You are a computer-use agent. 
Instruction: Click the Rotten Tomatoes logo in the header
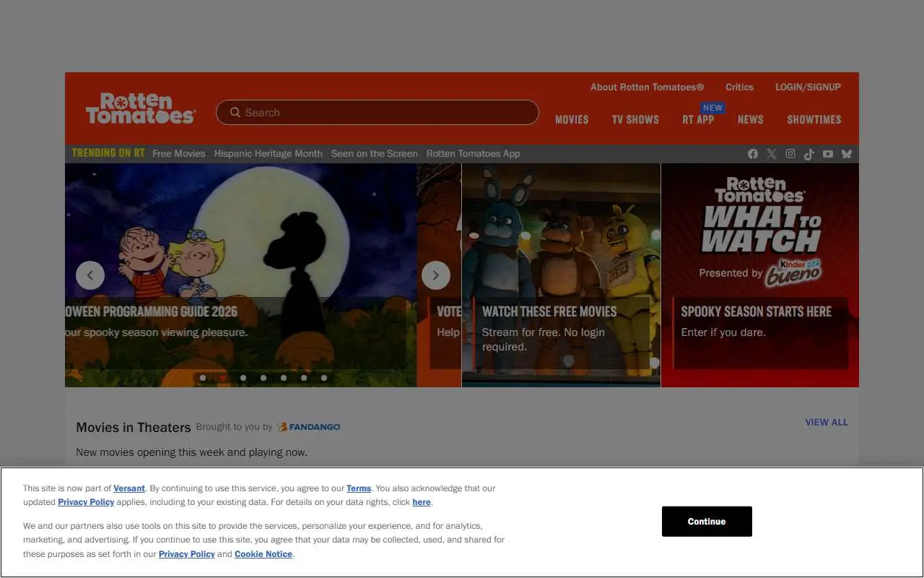[x=141, y=108]
